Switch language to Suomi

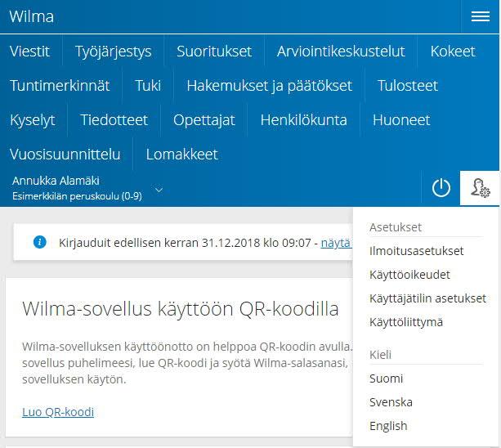tap(386, 379)
